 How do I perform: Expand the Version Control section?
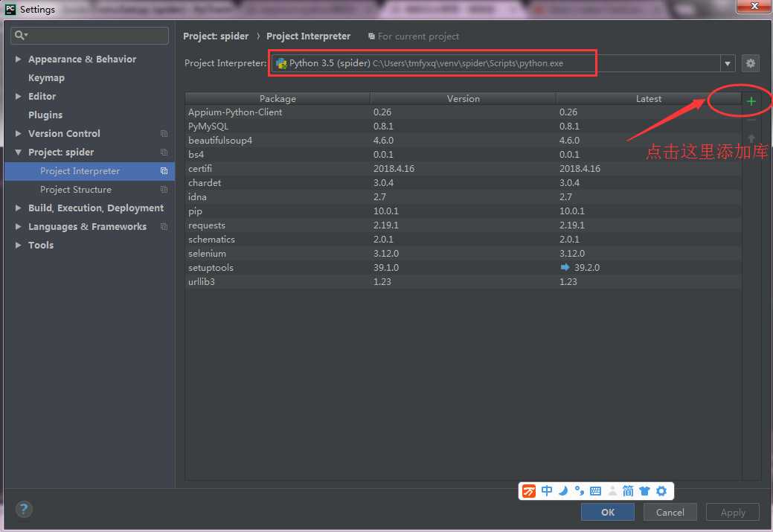[x=19, y=134]
